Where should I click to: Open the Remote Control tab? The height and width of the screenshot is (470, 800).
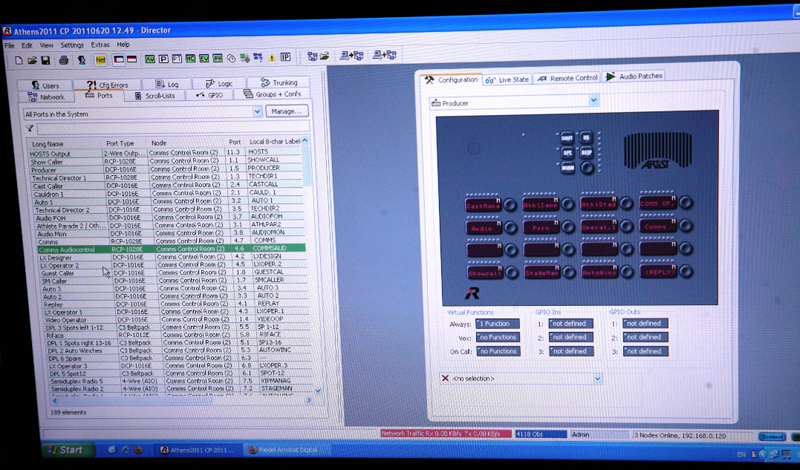tap(567, 78)
